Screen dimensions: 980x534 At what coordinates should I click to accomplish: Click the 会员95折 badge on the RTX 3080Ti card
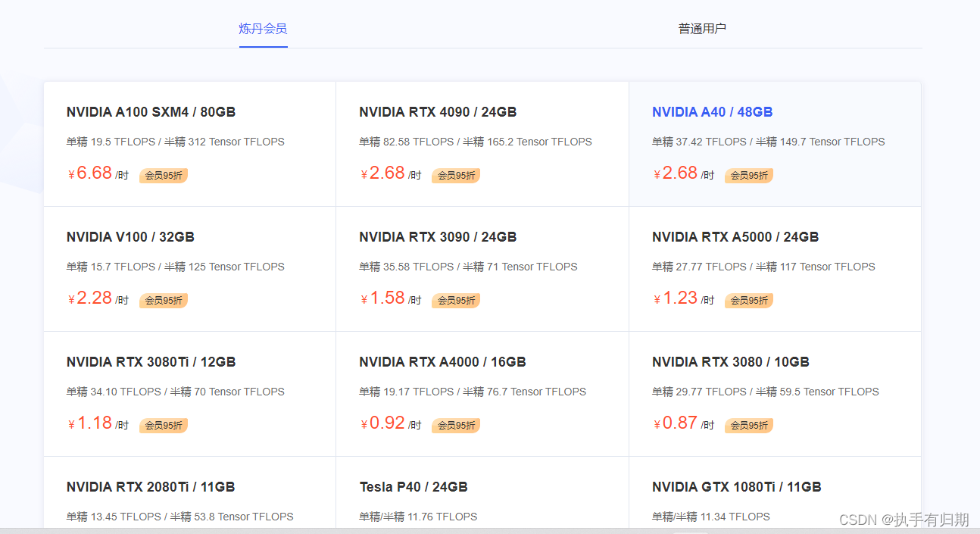(164, 426)
